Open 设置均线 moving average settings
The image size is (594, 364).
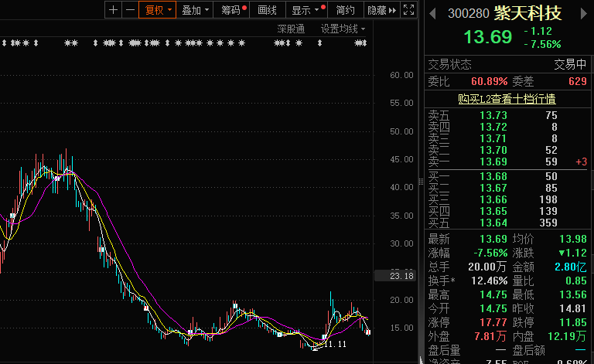(x=343, y=29)
